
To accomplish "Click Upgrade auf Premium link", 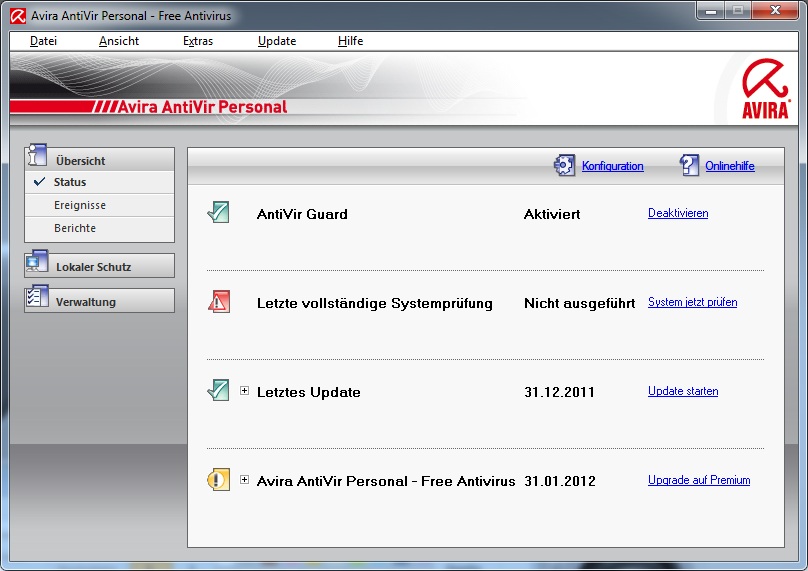I will tap(699, 480).
